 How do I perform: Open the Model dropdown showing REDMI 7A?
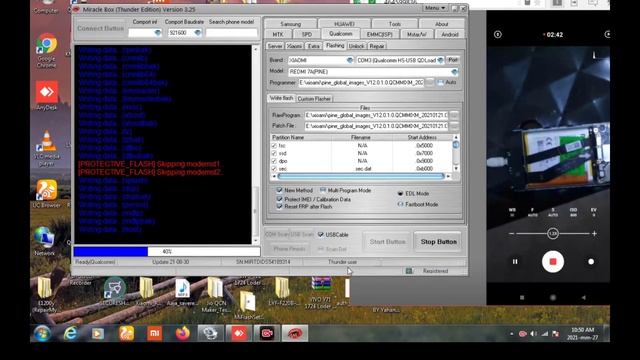tap(454, 72)
